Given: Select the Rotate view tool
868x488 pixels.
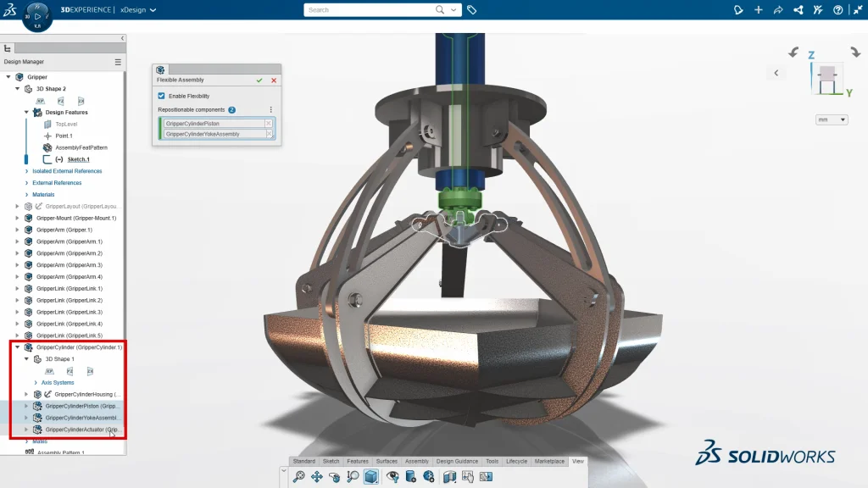Looking at the screenshot, I should pyautogui.click(x=334, y=476).
